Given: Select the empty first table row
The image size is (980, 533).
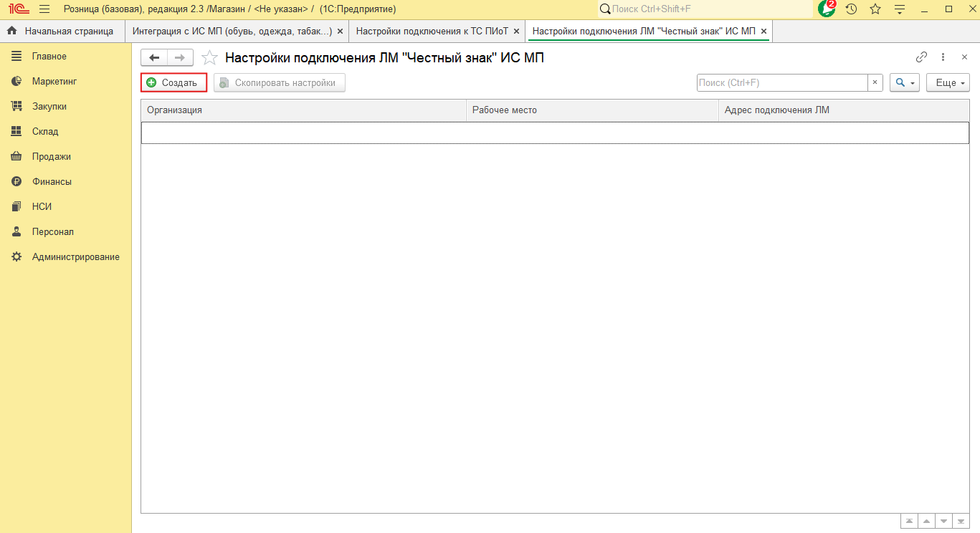Looking at the screenshot, I should click(x=555, y=133).
